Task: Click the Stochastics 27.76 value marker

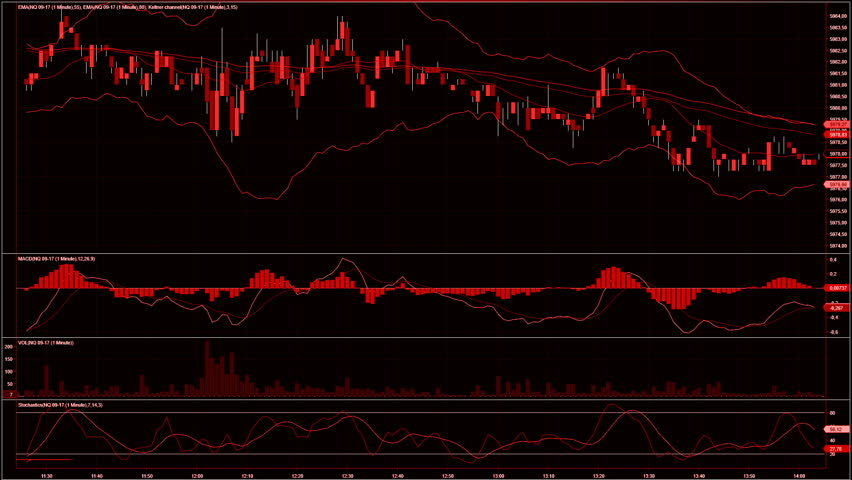Action: (837, 449)
